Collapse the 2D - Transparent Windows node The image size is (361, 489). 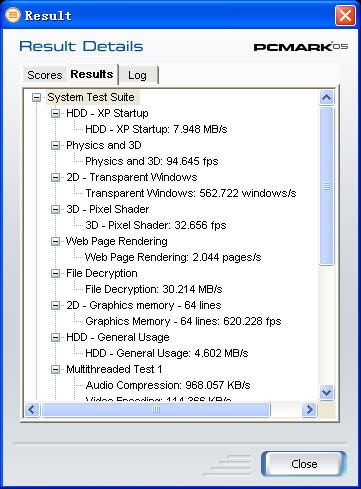pos(55,178)
